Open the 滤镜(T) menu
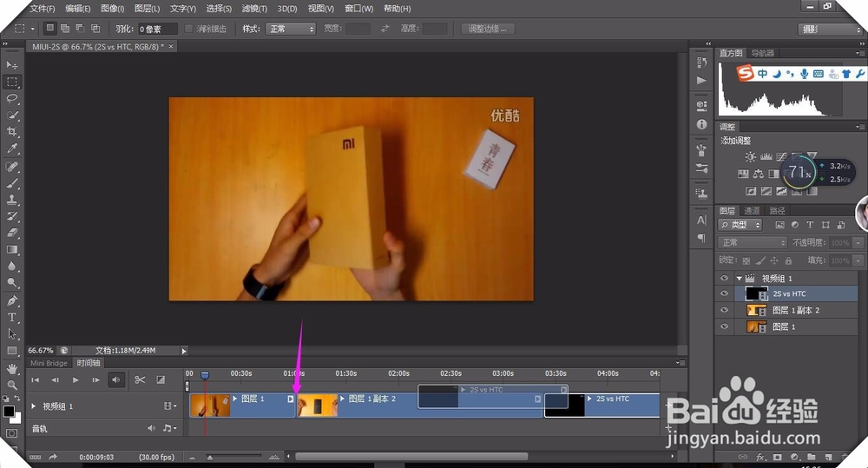868x468 pixels. click(254, 9)
